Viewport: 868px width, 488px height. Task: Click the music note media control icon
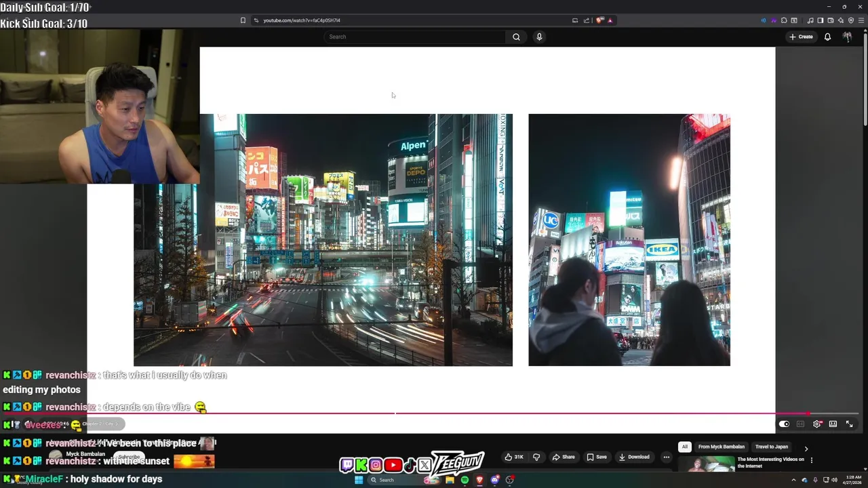[810, 20]
